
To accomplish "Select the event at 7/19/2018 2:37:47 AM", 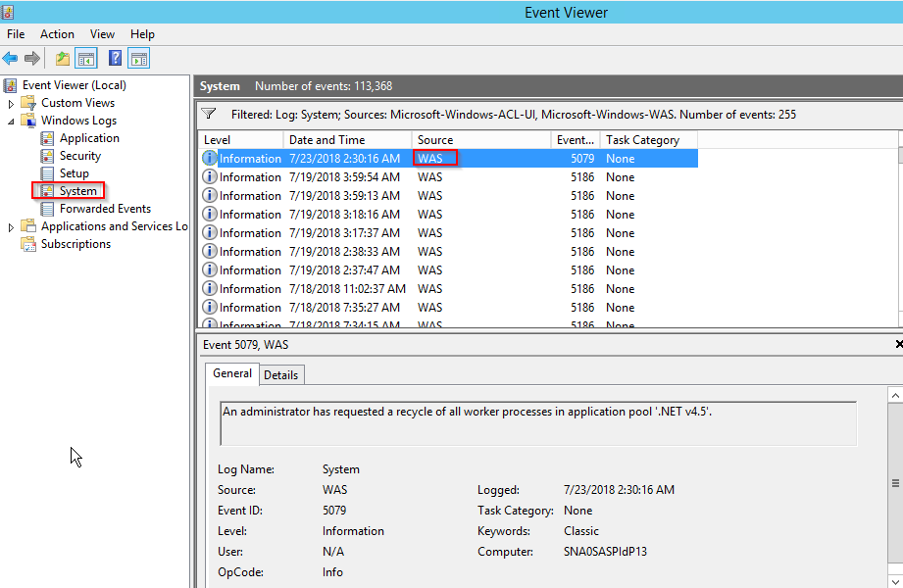I will pos(448,270).
